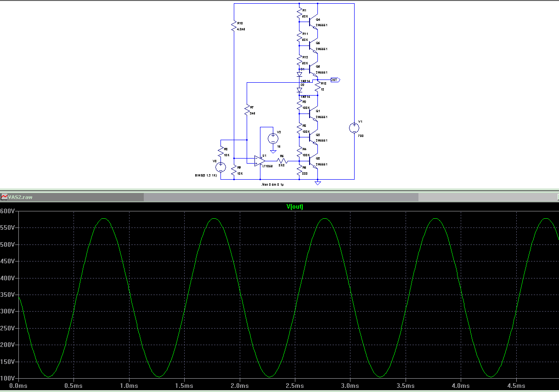Click the 2.5ms time axis label

(295, 386)
